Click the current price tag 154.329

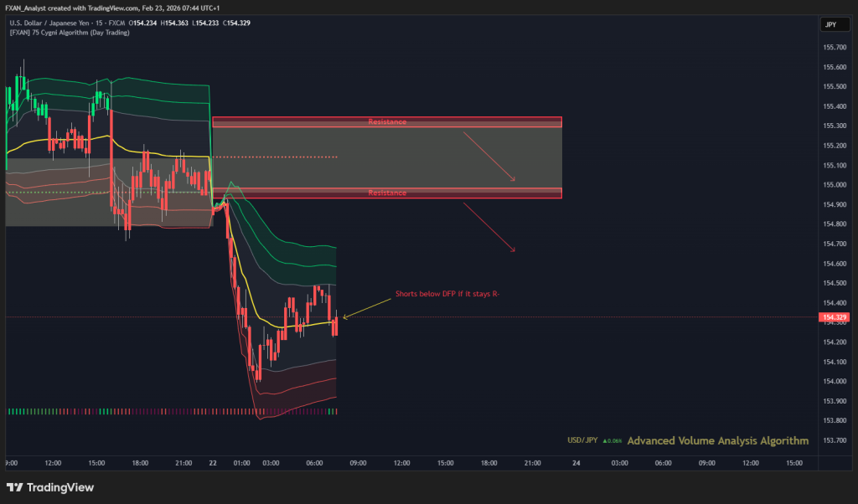(834, 318)
